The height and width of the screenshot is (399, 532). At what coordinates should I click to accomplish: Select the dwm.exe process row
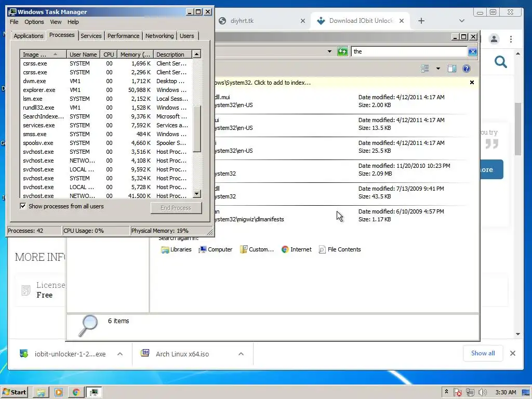[106, 81]
